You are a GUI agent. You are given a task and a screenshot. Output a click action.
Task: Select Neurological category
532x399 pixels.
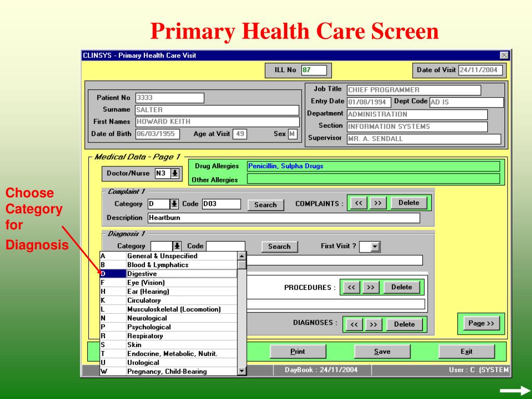[x=169, y=318]
